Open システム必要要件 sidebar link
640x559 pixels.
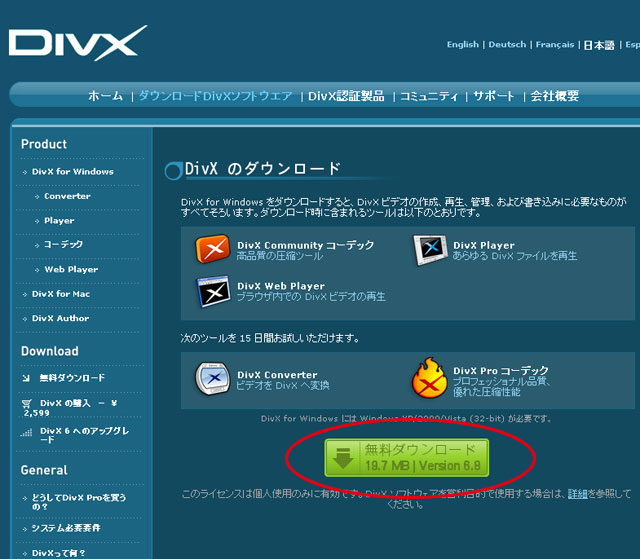(66, 528)
